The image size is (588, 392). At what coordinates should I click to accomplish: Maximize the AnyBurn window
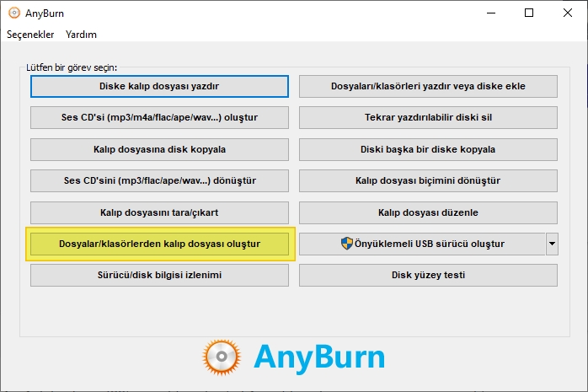click(529, 13)
